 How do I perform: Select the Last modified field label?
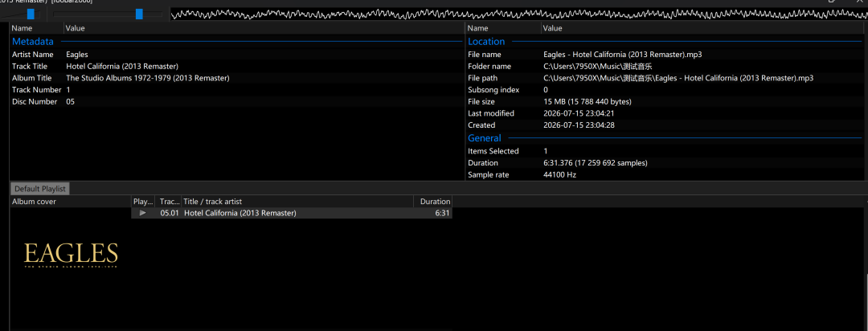tap(491, 113)
